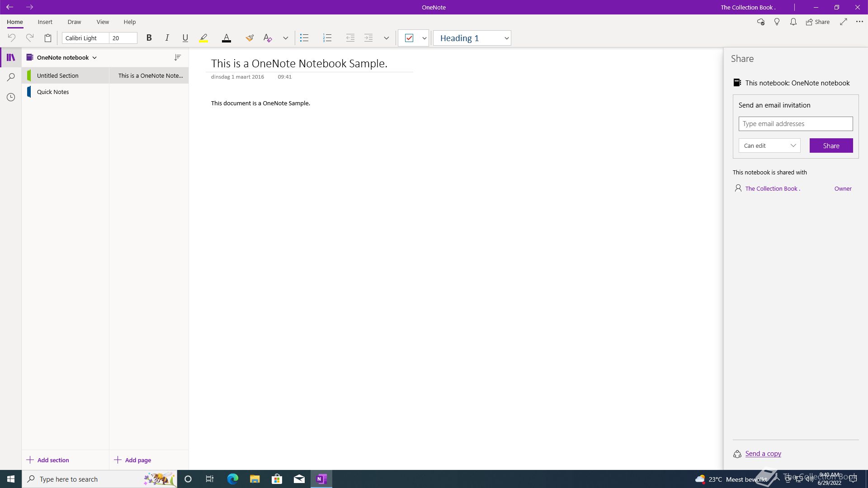Open the Insert tab
The width and height of the screenshot is (868, 488).
45,22
